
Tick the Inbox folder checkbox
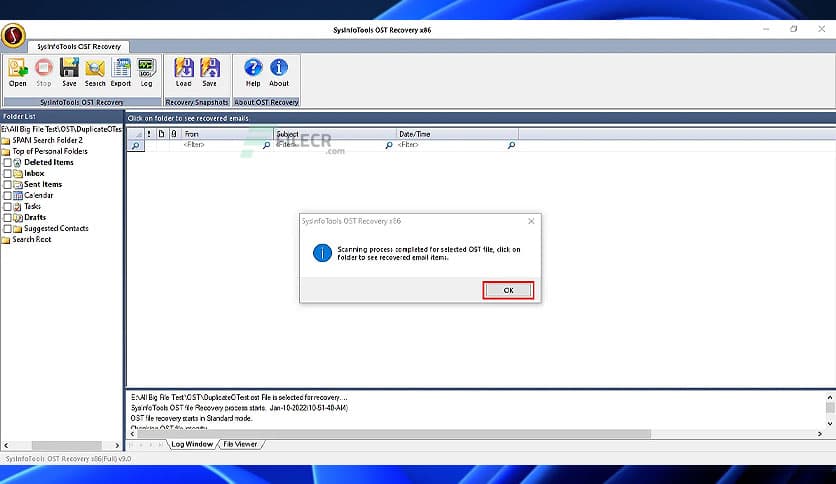click(7, 173)
